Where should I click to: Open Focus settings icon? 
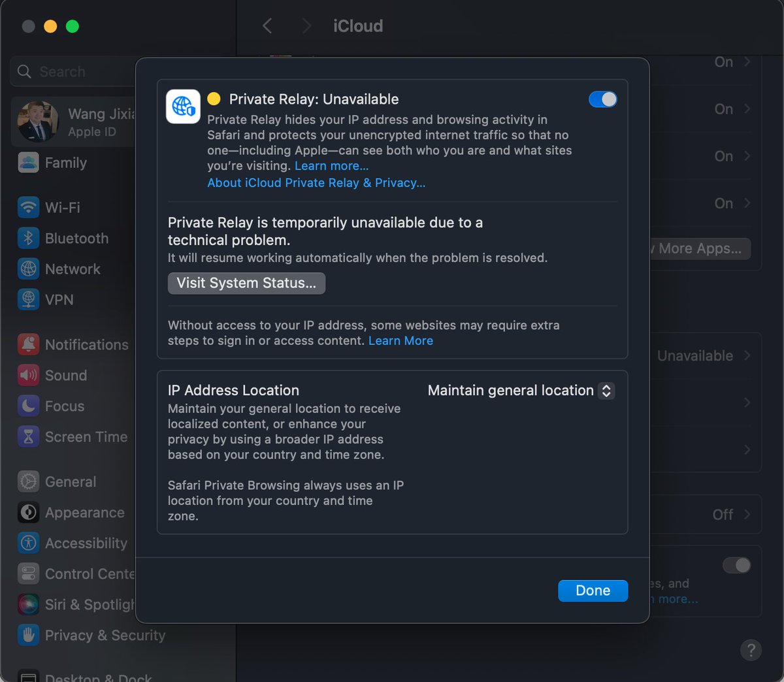[x=28, y=406]
